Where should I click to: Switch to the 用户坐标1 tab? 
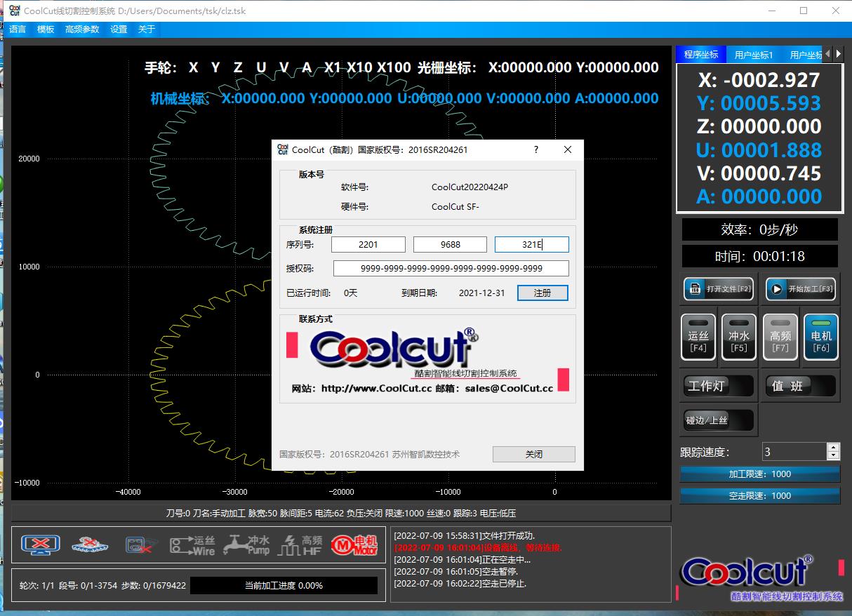754,54
